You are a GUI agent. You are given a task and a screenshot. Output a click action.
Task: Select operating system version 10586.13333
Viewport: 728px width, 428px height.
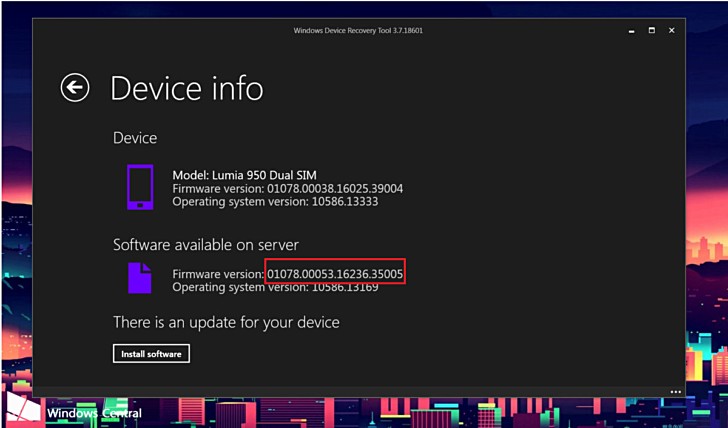(345, 201)
